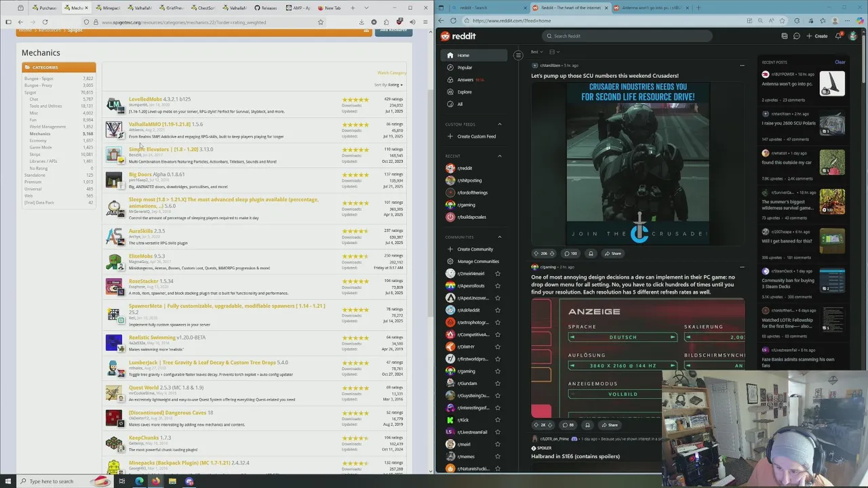Open the Best sort dropdown on Reddit
Image resolution: width=868 pixels, height=488 pixels.
tap(537, 52)
